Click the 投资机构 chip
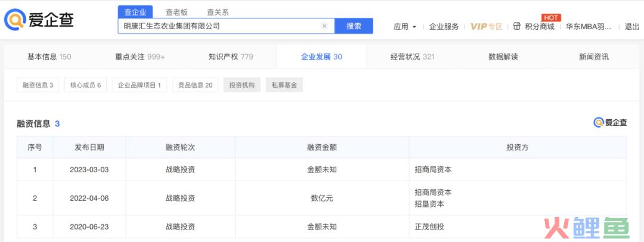 (242, 85)
